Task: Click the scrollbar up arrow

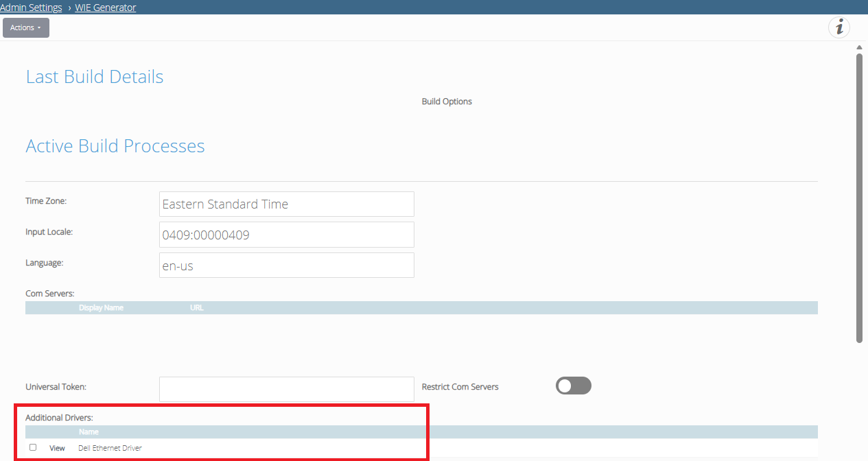Action: (x=859, y=47)
